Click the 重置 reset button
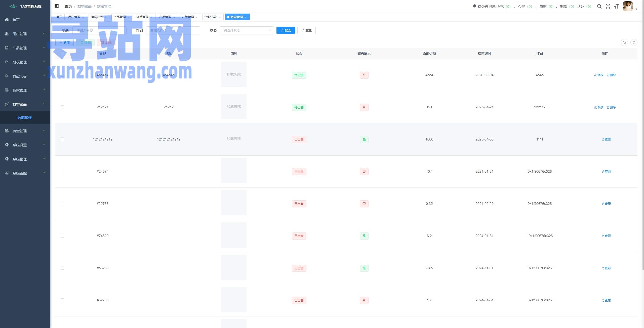This screenshot has height=328, width=644. (306, 30)
